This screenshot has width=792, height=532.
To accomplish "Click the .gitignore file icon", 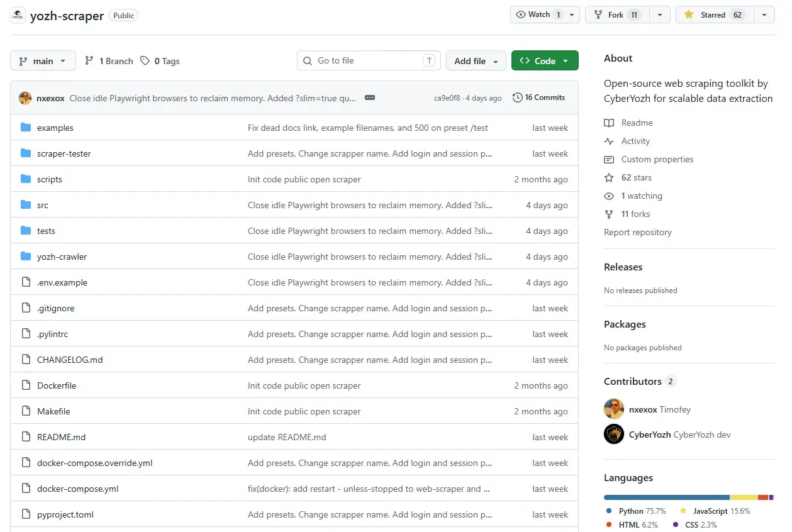I will pyautogui.click(x=26, y=308).
